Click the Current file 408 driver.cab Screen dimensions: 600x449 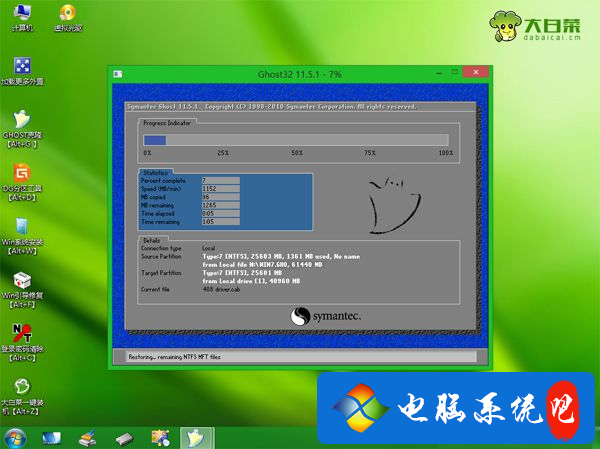point(222,289)
